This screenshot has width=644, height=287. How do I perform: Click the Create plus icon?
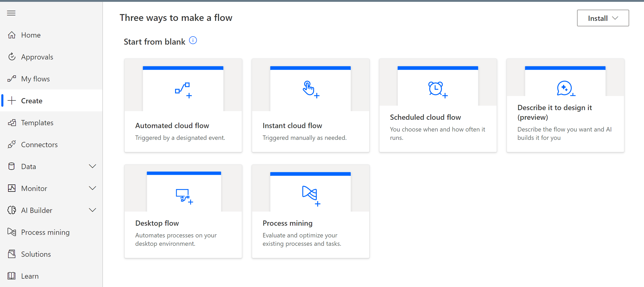coord(12,101)
